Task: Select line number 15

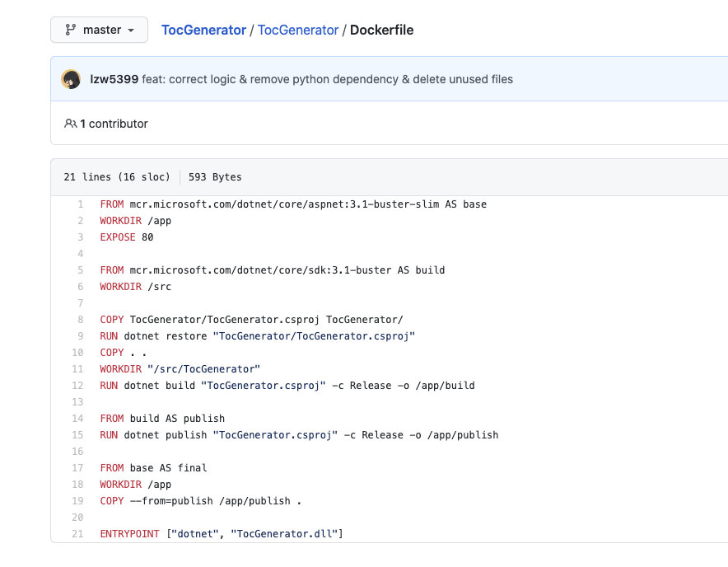Action: pos(77,435)
